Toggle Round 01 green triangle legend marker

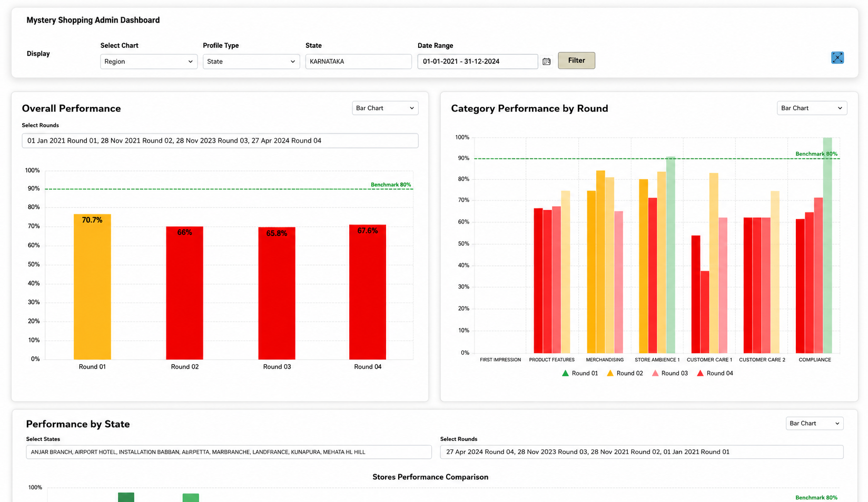point(565,373)
